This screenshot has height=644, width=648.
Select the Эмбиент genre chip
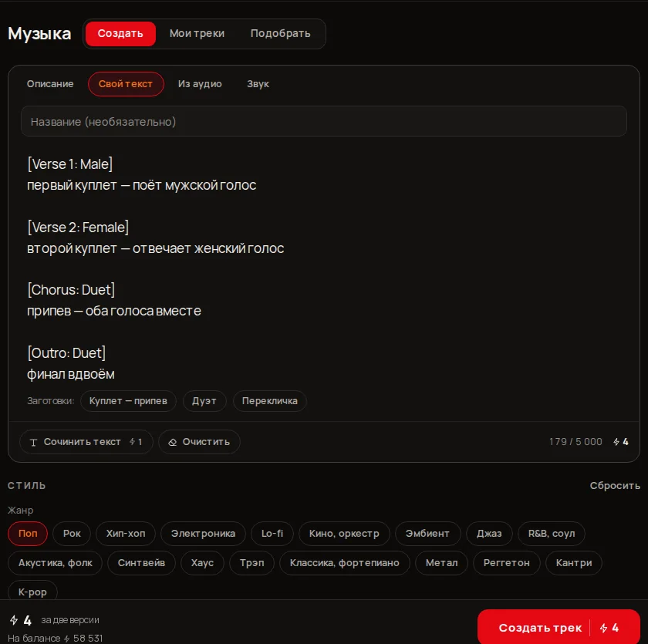[427, 533]
